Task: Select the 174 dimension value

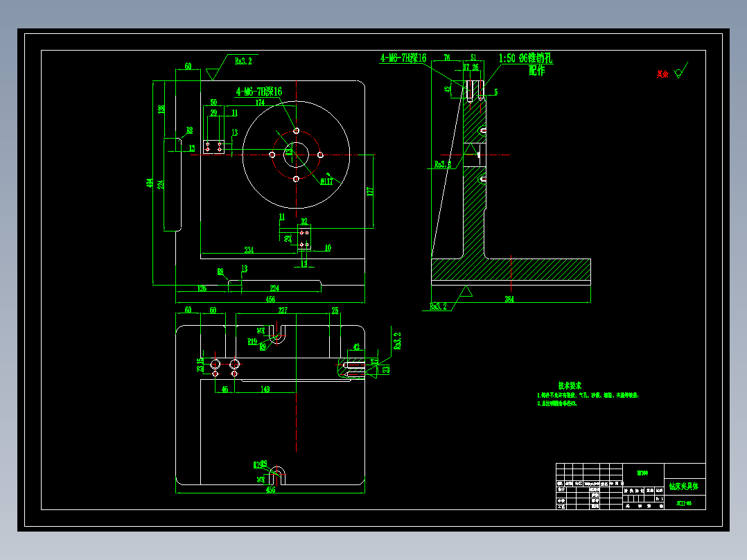Action: click(260, 103)
